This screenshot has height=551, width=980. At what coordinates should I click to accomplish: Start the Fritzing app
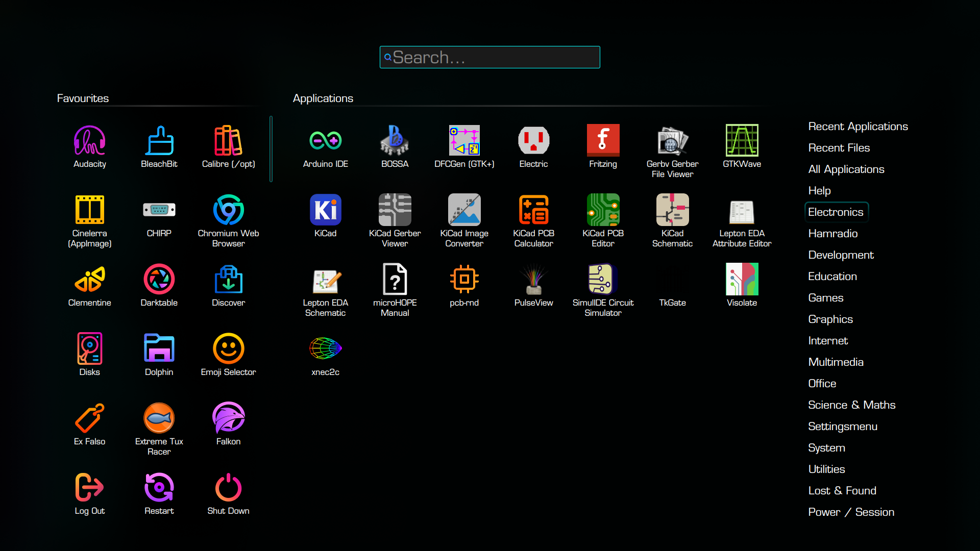603,146
